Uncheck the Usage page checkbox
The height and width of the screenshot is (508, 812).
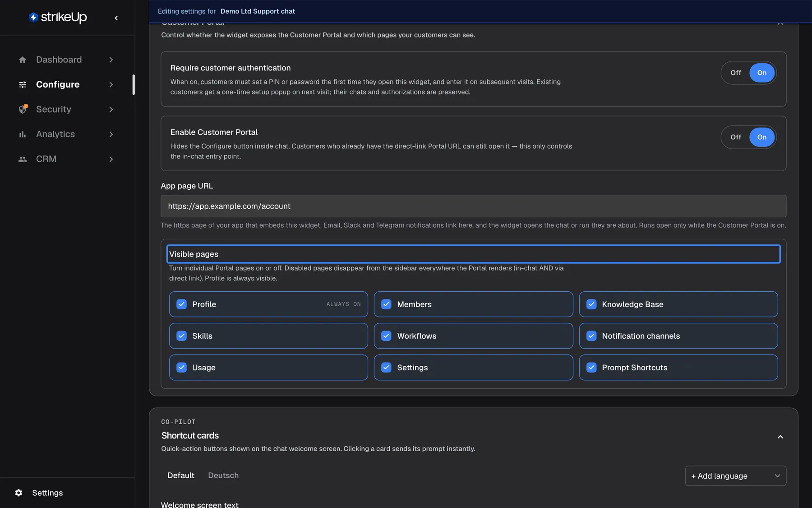[x=181, y=368]
